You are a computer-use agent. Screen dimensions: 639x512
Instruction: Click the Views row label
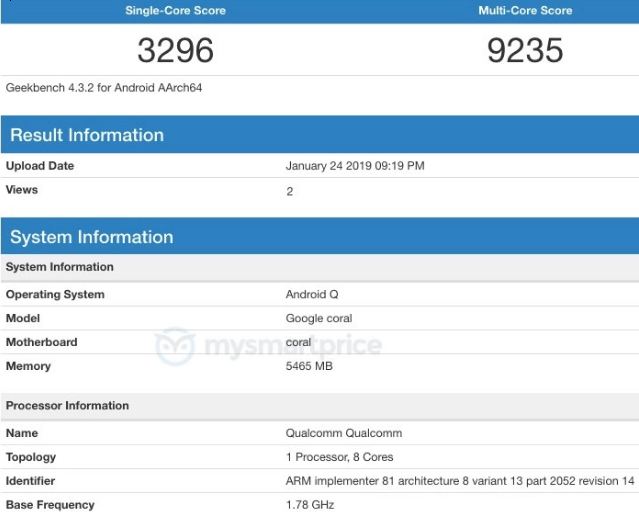point(22,189)
